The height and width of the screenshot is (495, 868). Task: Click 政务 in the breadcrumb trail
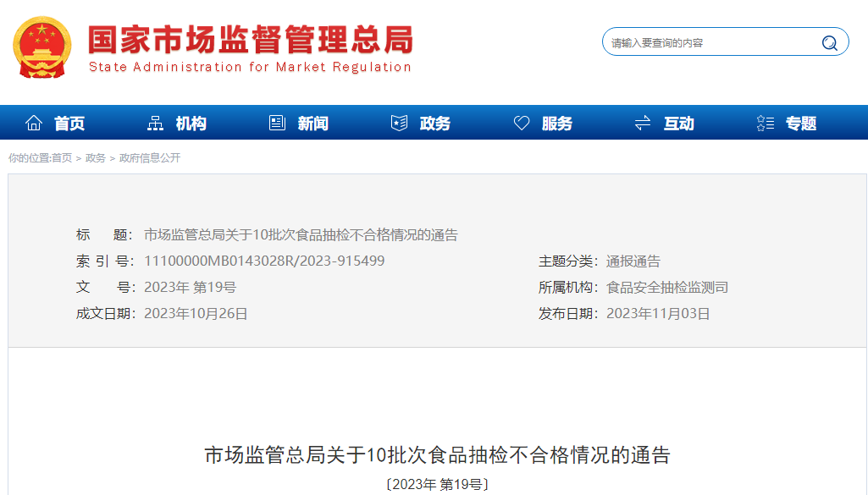tap(96, 158)
